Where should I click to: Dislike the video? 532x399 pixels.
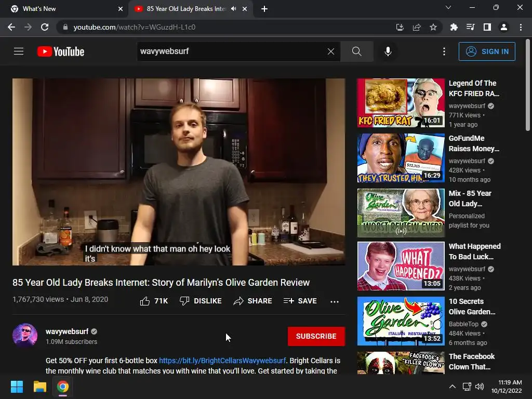pyautogui.click(x=201, y=301)
